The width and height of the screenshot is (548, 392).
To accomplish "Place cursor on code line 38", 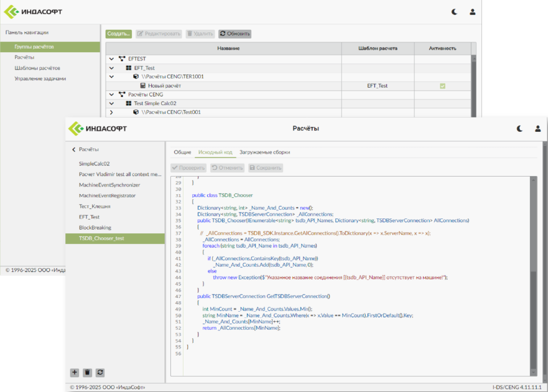I will click(241, 240).
